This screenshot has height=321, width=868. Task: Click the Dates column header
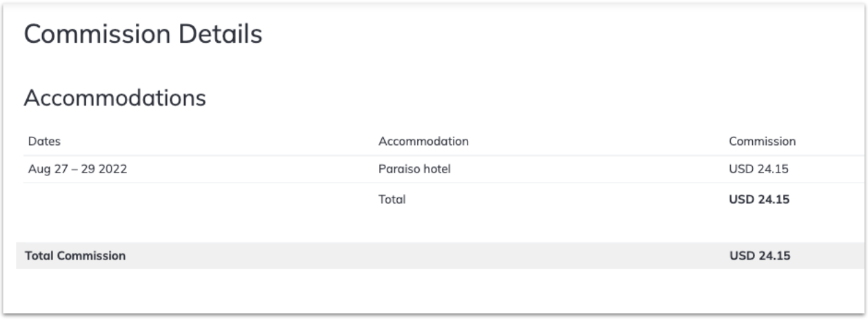(44, 142)
